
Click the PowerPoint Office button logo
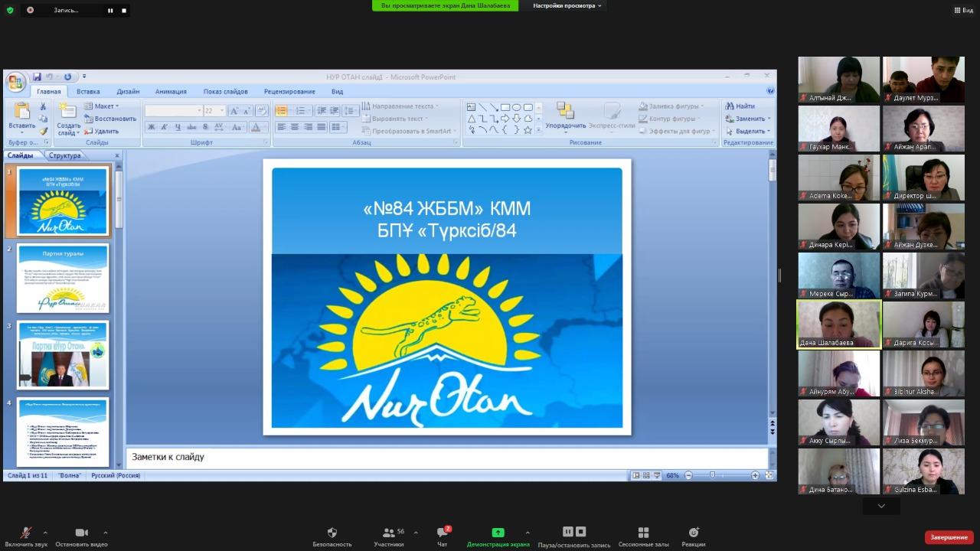coord(15,82)
